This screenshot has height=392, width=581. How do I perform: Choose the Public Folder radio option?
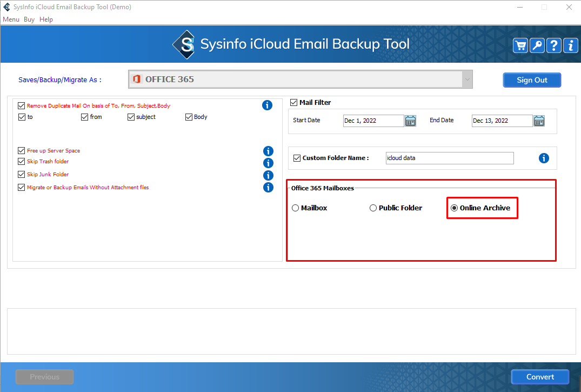373,208
